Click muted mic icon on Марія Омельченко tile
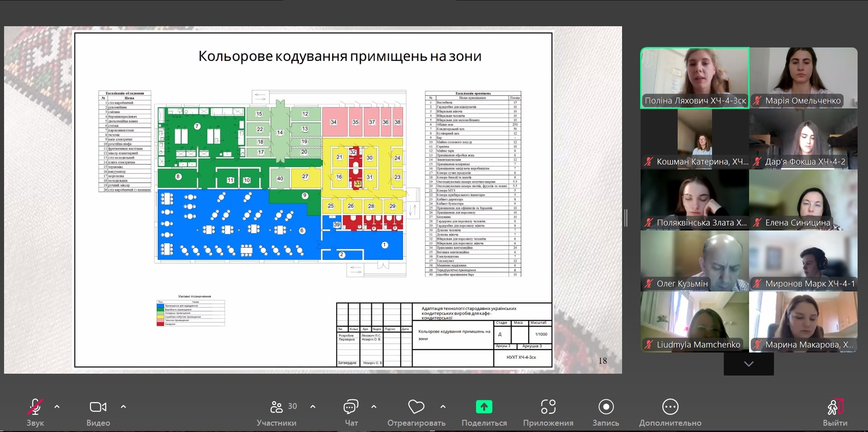This screenshot has height=432, width=868. pos(757,101)
